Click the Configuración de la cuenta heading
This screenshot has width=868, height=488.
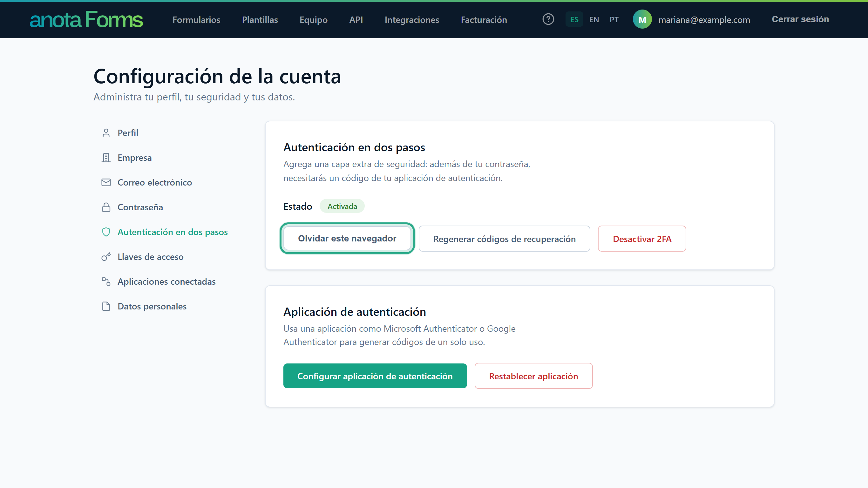click(217, 76)
